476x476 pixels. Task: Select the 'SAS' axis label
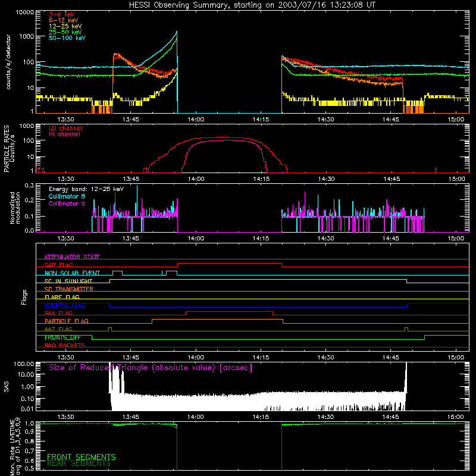(7, 387)
